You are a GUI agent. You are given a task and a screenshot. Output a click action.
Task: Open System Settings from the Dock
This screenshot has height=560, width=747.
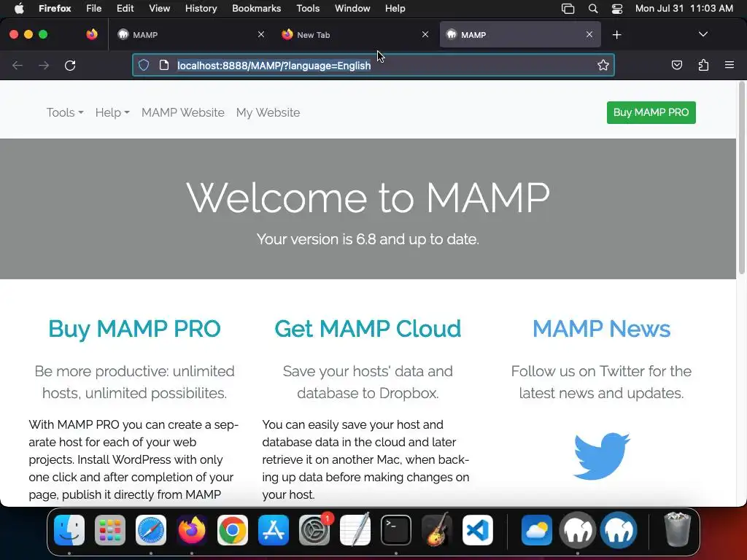(314, 530)
